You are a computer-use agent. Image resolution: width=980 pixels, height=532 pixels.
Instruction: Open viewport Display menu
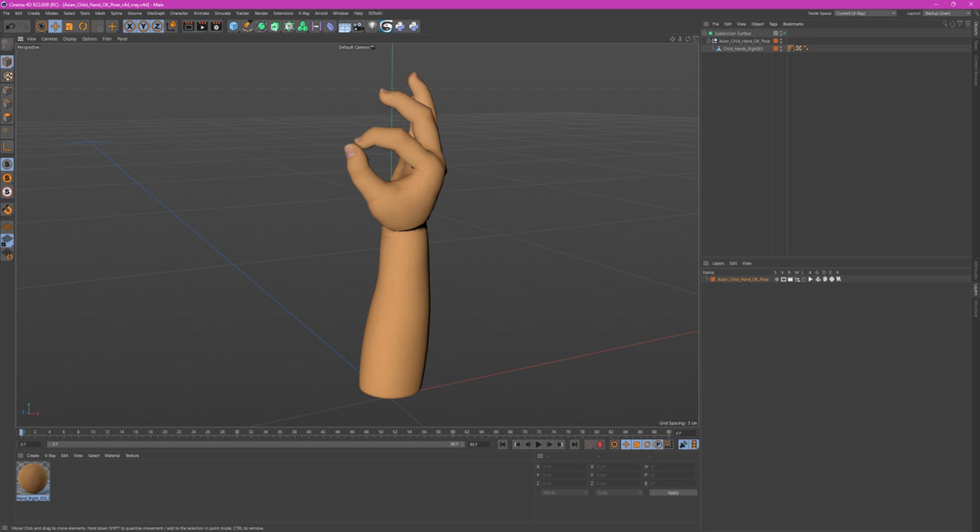pos(70,39)
